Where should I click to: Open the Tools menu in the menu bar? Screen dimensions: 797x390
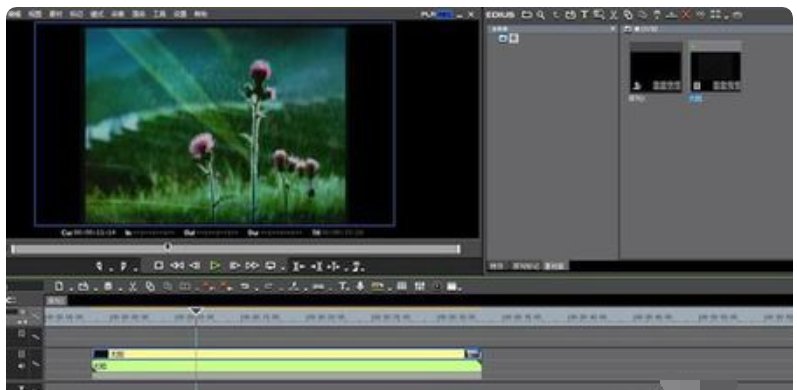pos(160,14)
